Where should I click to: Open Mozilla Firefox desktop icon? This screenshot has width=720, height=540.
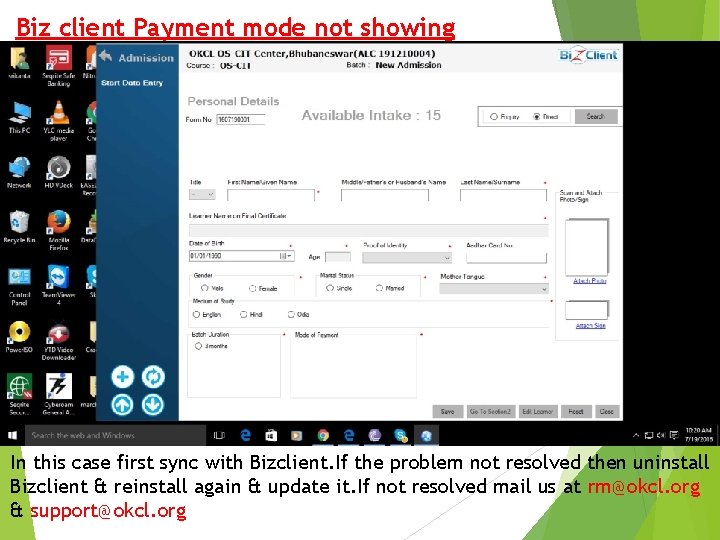pos(59,230)
